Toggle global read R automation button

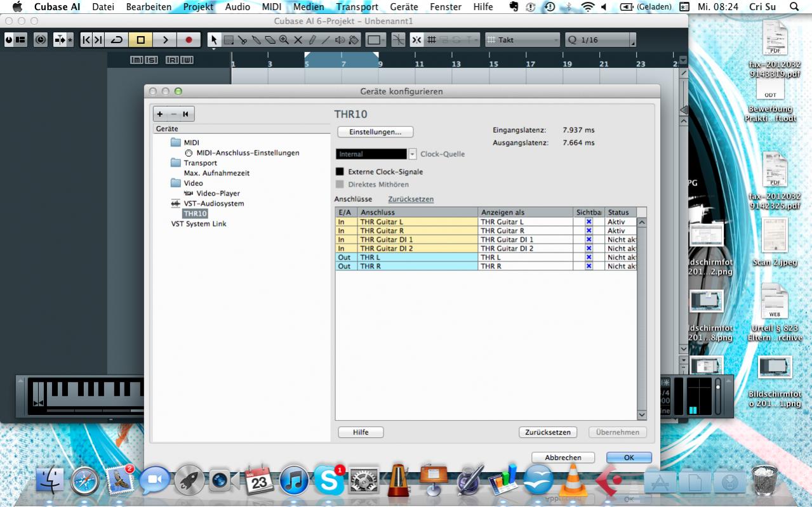pyautogui.click(x=172, y=60)
